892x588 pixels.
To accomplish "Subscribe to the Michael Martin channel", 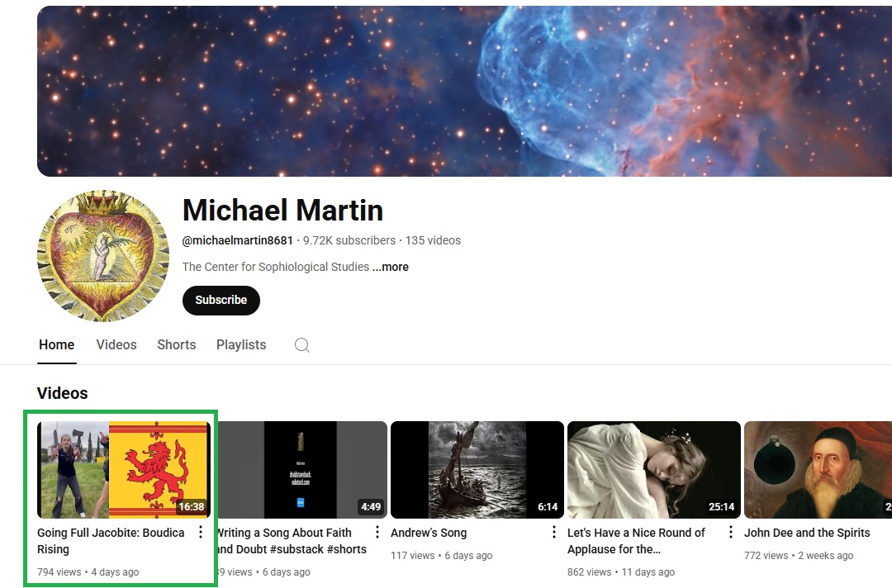I will 221,301.
